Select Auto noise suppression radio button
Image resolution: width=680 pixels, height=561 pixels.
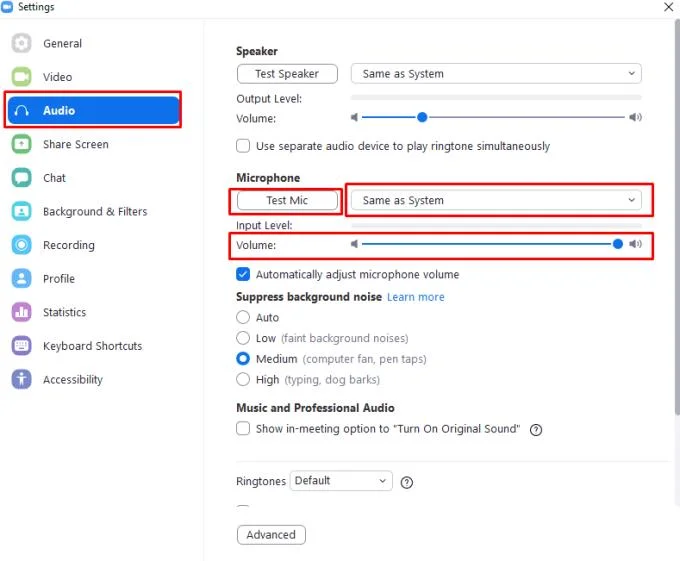coord(243,317)
